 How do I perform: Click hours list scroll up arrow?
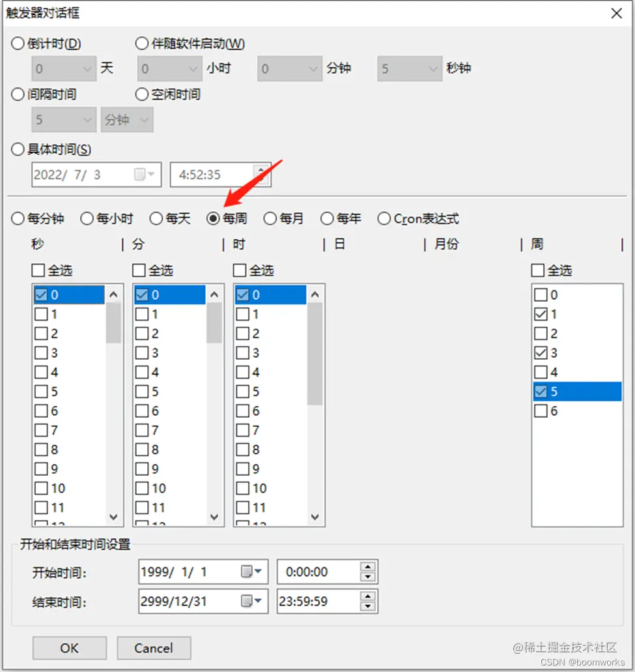click(x=315, y=295)
